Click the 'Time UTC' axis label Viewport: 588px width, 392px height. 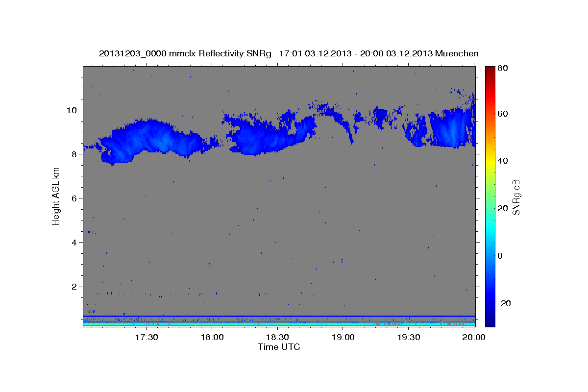[279, 347]
